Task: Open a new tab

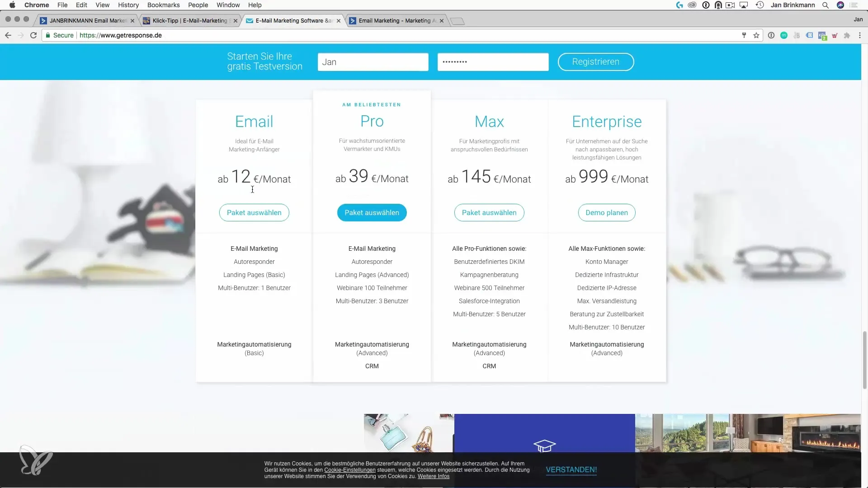Action: tap(458, 21)
